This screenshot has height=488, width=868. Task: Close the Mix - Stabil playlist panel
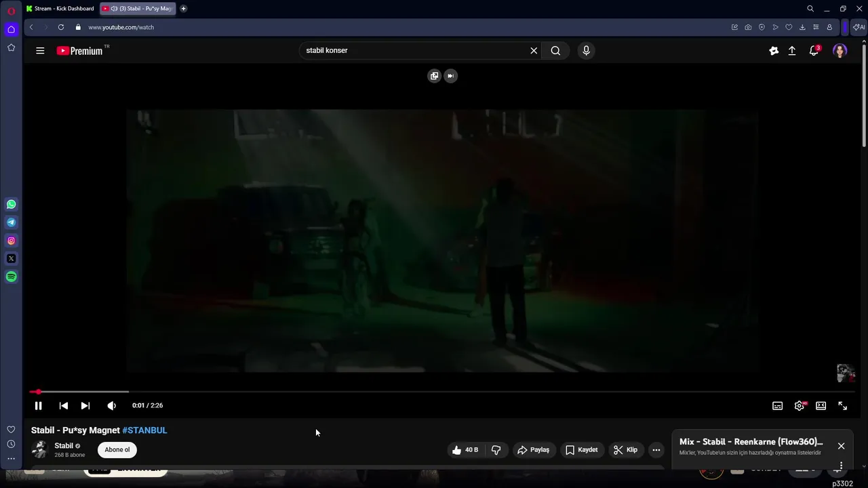coord(841,446)
